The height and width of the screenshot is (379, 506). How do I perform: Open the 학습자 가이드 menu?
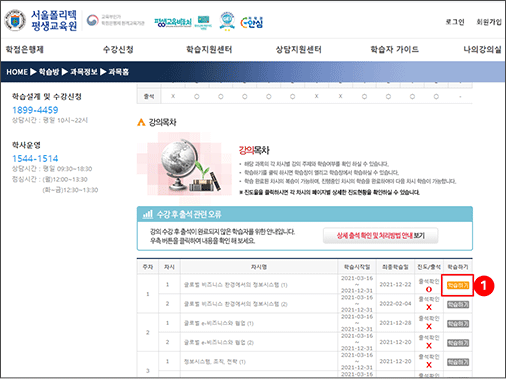click(x=395, y=50)
